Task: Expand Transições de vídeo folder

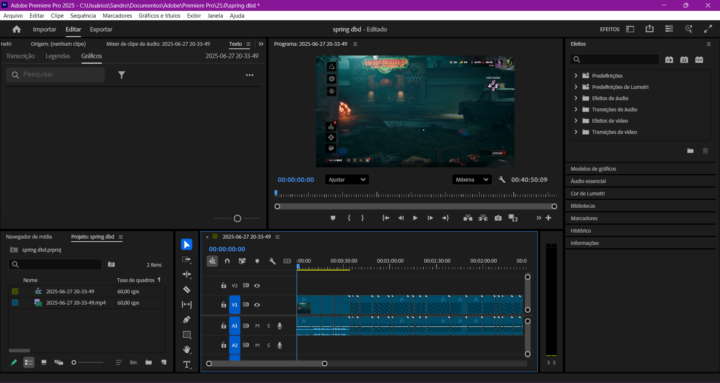Action: [576, 132]
